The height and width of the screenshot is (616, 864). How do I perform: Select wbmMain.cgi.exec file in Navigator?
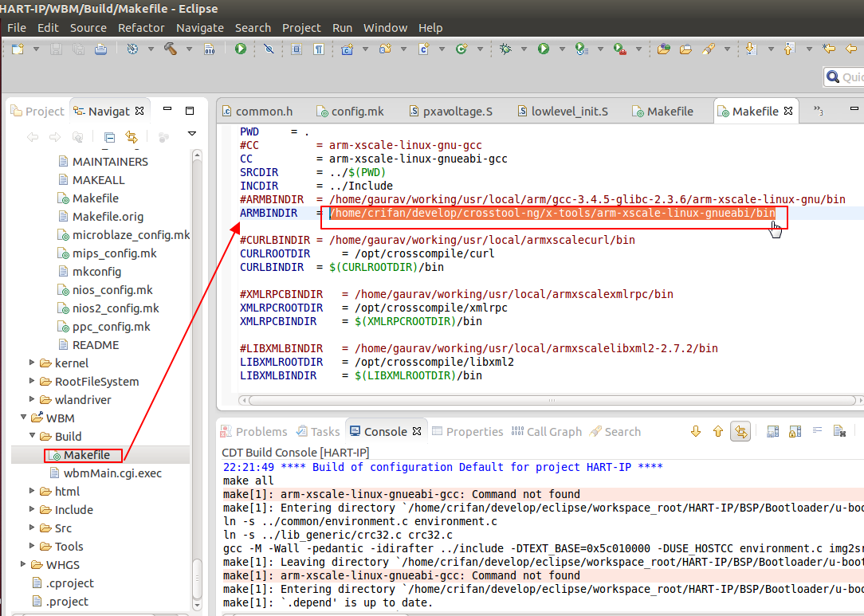click(112, 473)
